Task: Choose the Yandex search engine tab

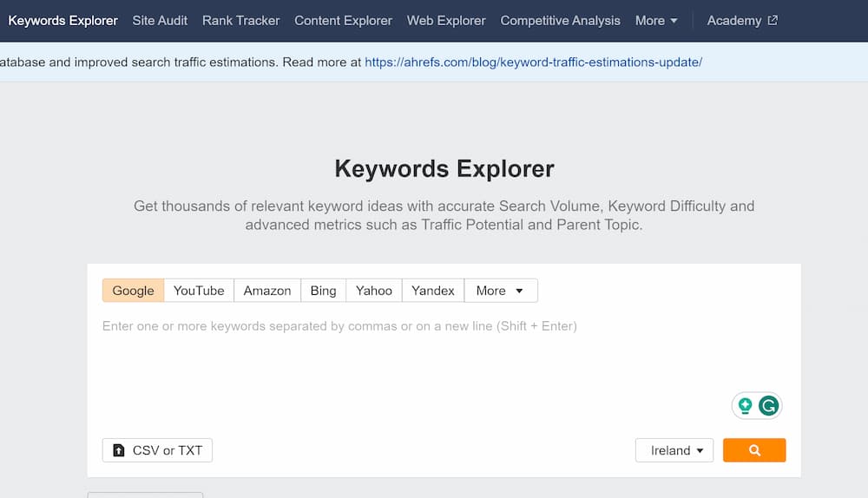Action: 433,291
